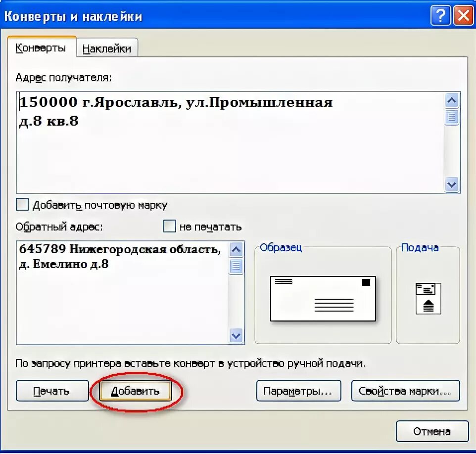Click the up scroll arrow of return address
The height and width of the screenshot is (454, 476).
(x=236, y=249)
